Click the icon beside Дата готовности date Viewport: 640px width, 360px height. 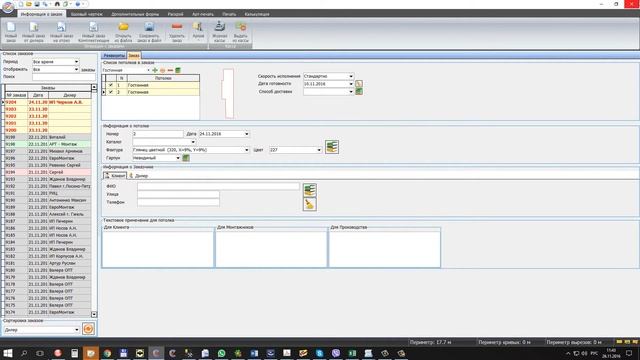point(359,84)
